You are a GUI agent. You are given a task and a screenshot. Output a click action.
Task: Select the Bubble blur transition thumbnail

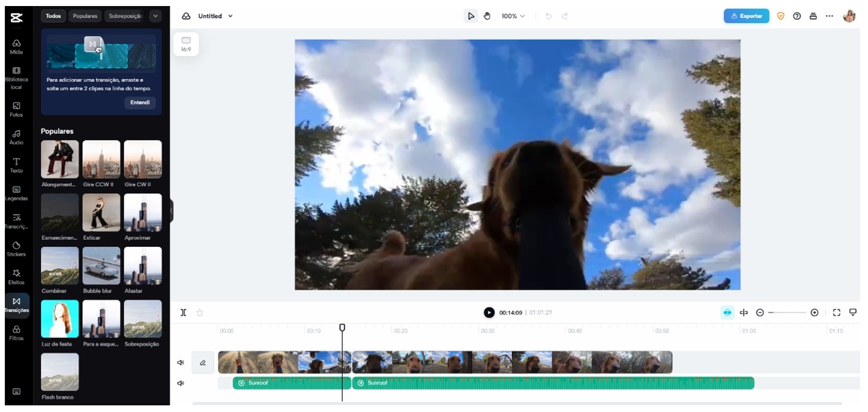pos(101,265)
